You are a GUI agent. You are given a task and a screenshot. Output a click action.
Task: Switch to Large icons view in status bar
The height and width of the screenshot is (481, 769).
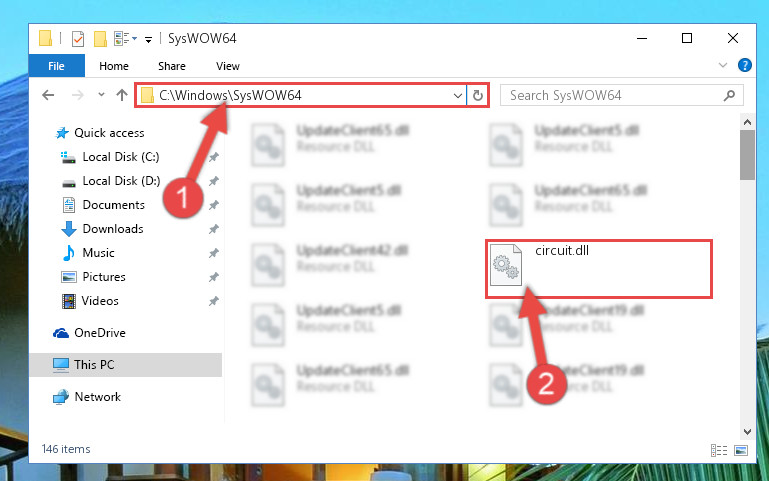[x=741, y=450]
